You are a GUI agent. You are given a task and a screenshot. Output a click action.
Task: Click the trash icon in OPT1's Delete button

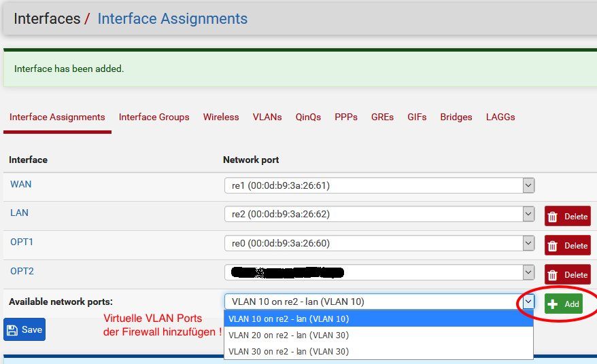coord(552,246)
